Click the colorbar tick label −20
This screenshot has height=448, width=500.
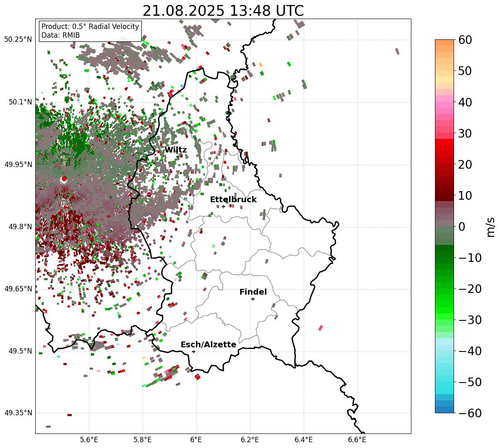(x=470, y=289)
